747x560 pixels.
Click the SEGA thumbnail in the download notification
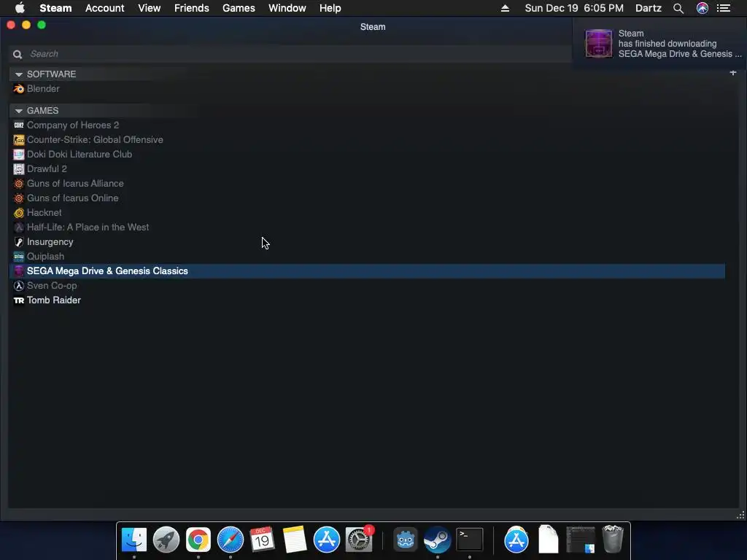[x=598, y=43]
